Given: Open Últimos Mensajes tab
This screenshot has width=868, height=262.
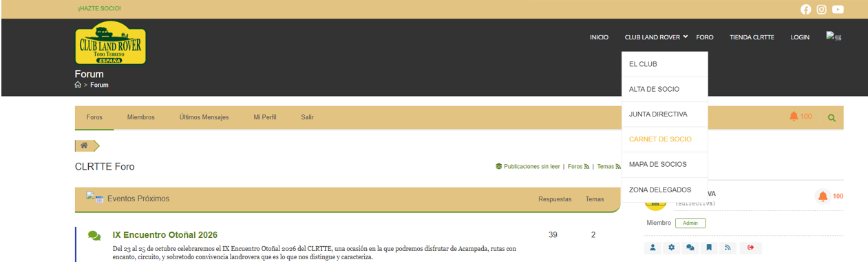Looking at the screenshot, I should pos(204,117).
